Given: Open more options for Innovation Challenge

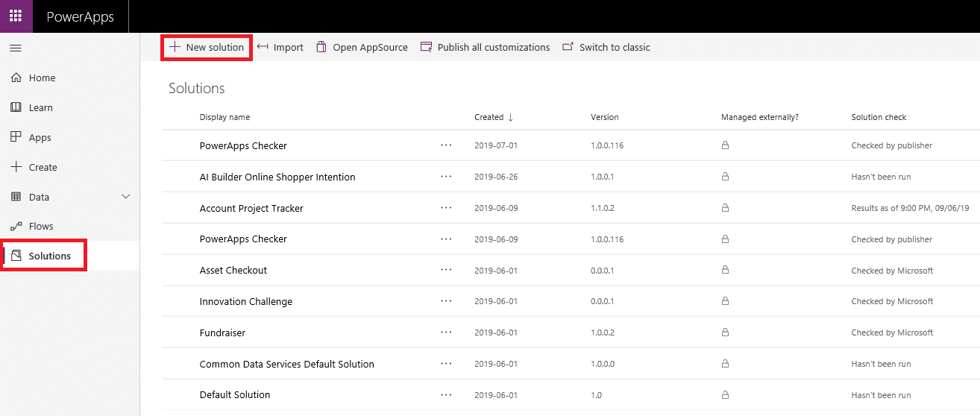Looking at the screenshot, I should point(446,301).
